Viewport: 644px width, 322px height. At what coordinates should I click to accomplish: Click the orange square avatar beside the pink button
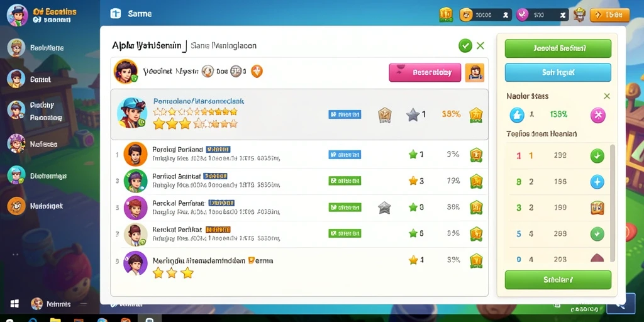pos(474,73)
